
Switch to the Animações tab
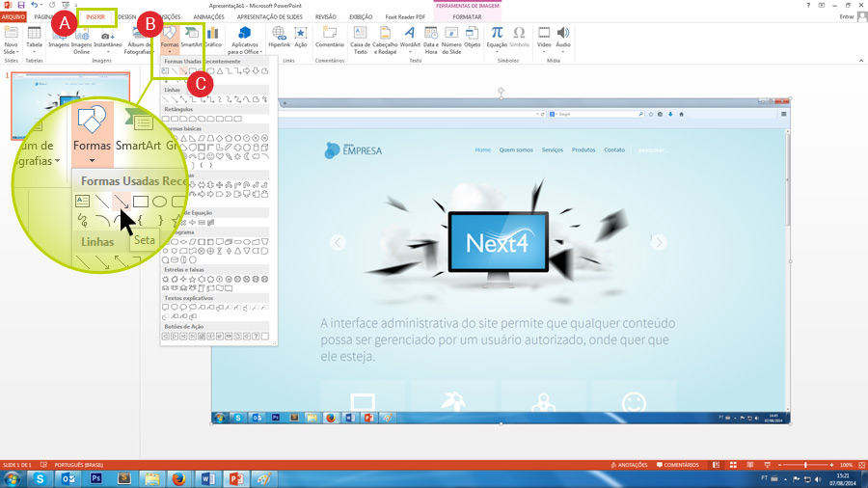208,16
